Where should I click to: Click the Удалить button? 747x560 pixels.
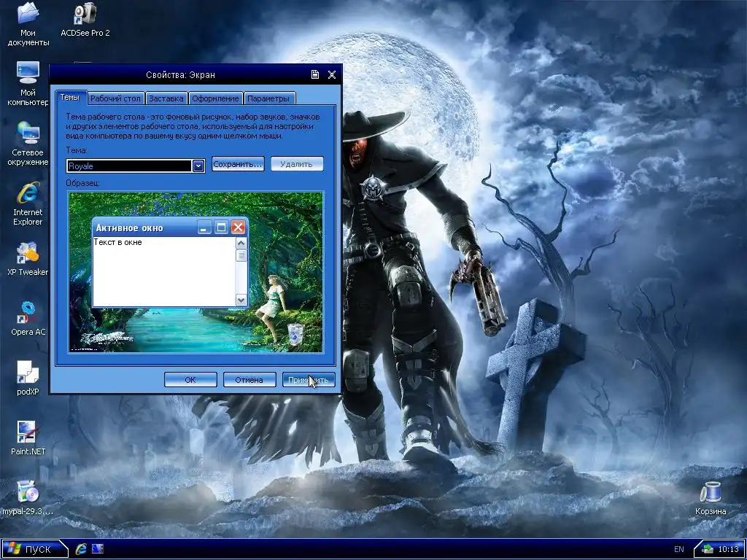pyautogui.click(x=298, y=164)
